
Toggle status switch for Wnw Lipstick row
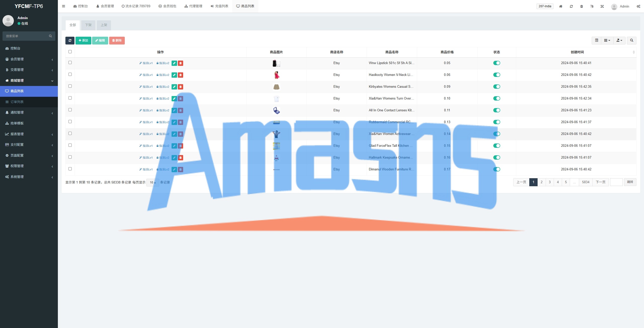click(497, 63)
